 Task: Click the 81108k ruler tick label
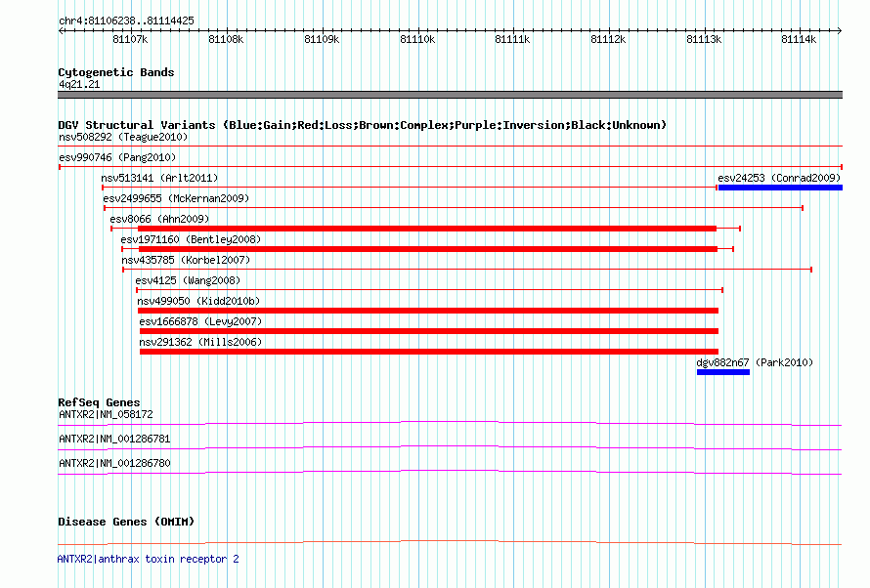pos(226,39)
